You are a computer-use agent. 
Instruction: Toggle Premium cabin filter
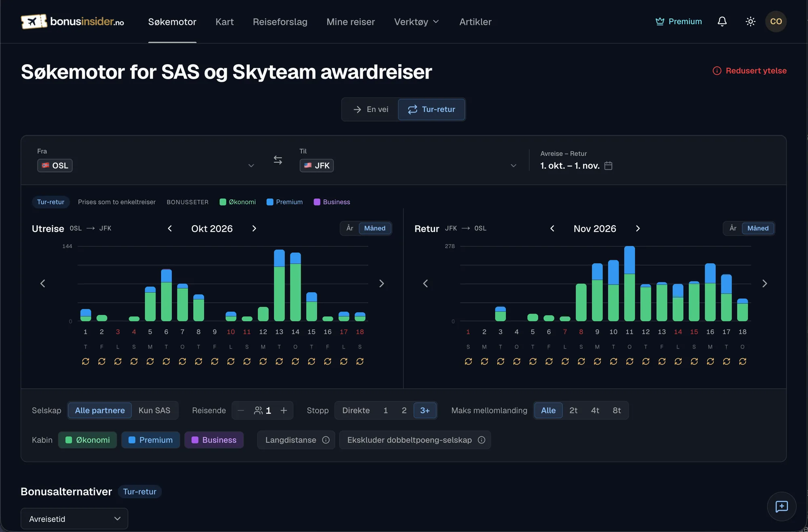151,440
